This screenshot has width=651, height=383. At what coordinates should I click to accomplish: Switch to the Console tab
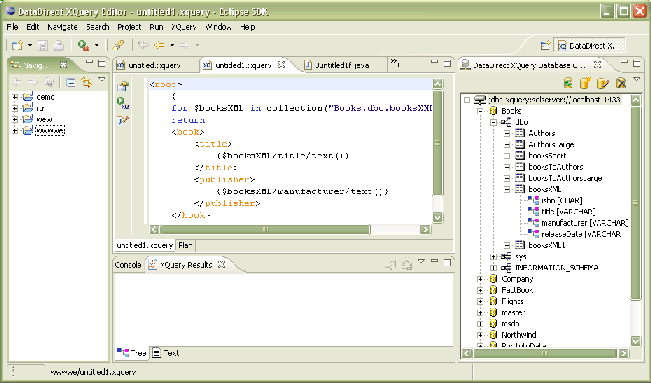pyautogui.click(x=128, y=265)
